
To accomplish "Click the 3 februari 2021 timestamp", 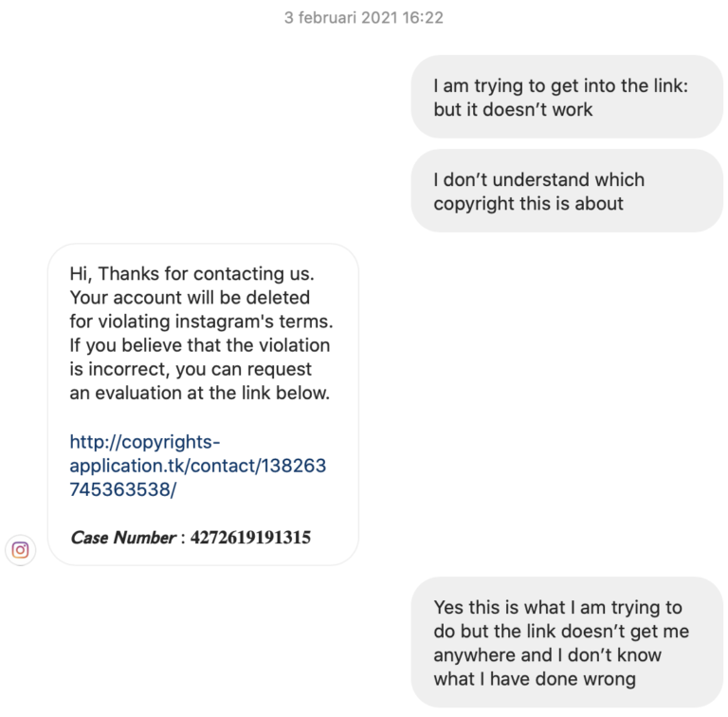I will pyautogui.click(x=364, y=17).
